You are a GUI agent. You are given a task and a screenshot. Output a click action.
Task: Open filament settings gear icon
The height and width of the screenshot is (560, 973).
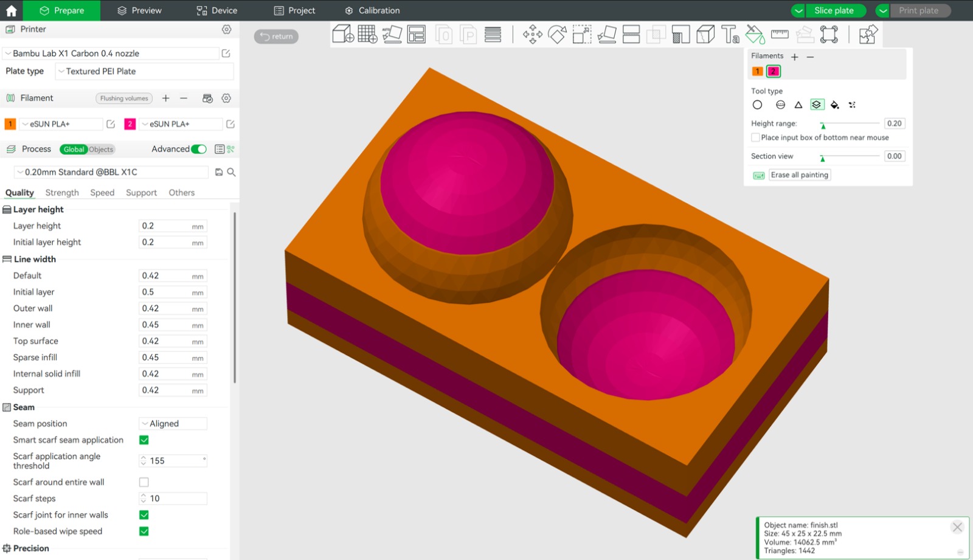[226, 99]
